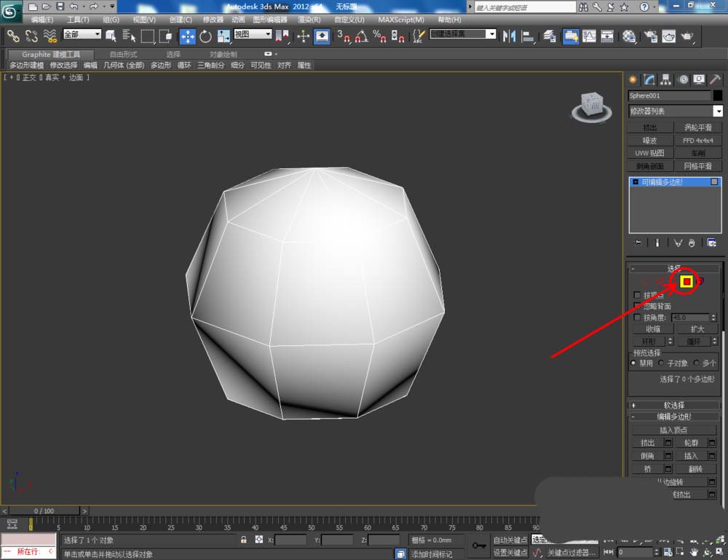The height and width of the screenshot is (560, 728).
Task: Select the 子对象 preview radio button
Action: pos(662,363)
